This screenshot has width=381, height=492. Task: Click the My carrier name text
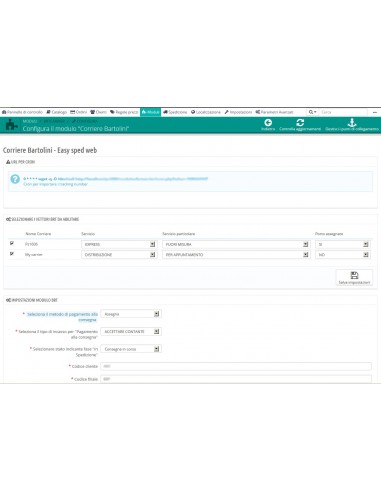(x=34, y=255)
